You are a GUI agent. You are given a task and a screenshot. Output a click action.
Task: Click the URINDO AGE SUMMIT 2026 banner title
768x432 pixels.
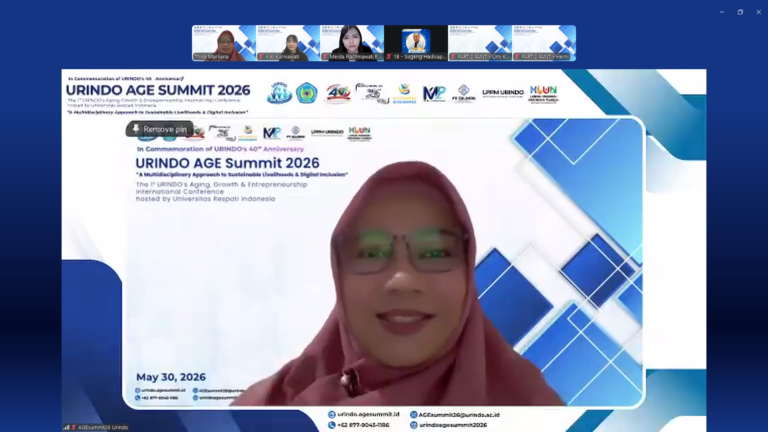pos(158,90)
